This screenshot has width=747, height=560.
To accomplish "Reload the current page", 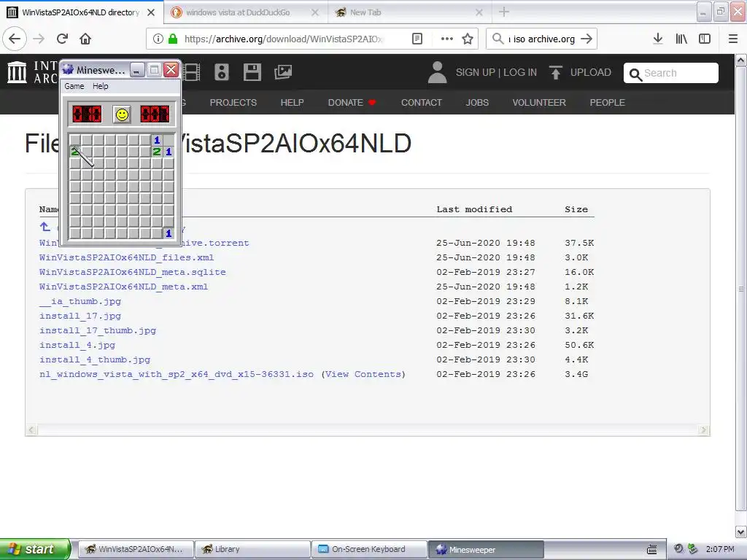I will pos(62,39).
